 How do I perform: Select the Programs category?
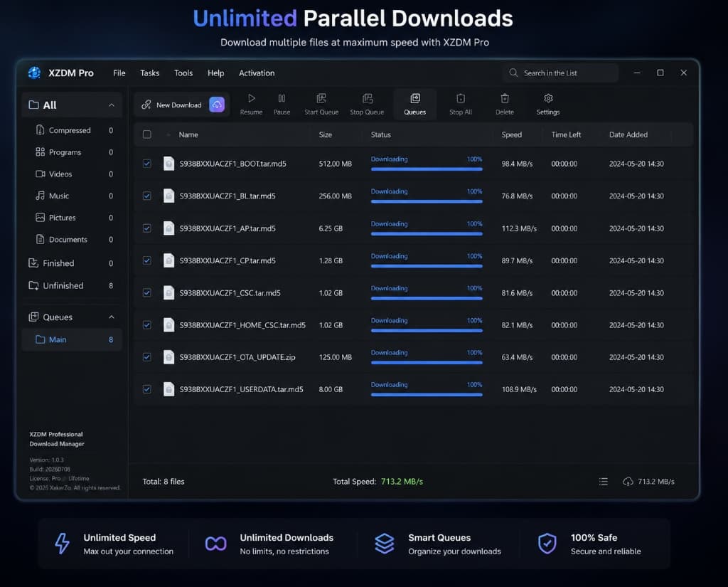pos(72,152)
